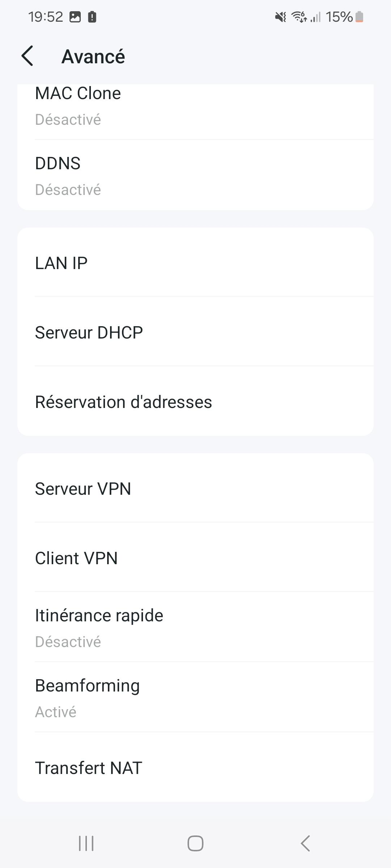Tap the battery icon in status bar
Image resolution: width=391 pixels, height=868 pixels.
point(359,17)
